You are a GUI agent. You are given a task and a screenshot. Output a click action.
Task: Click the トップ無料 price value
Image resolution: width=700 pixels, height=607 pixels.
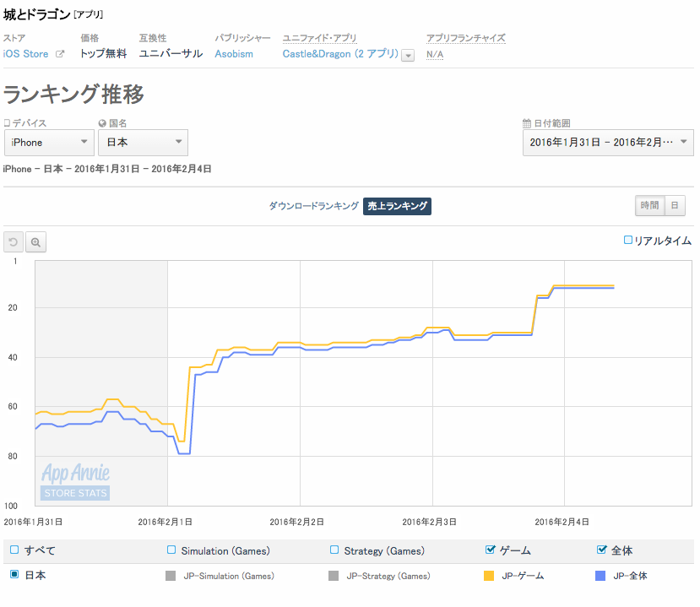coord(104,53)
